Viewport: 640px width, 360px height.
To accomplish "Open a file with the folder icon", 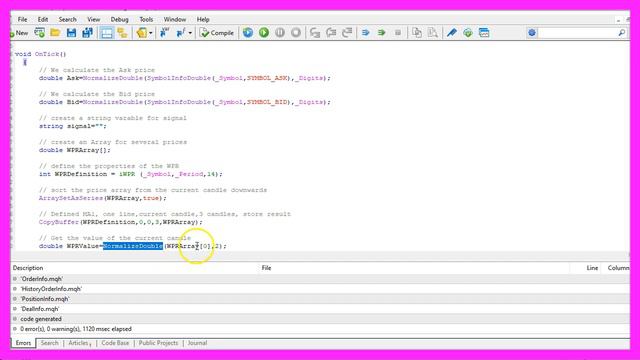I will coord(55,33).
